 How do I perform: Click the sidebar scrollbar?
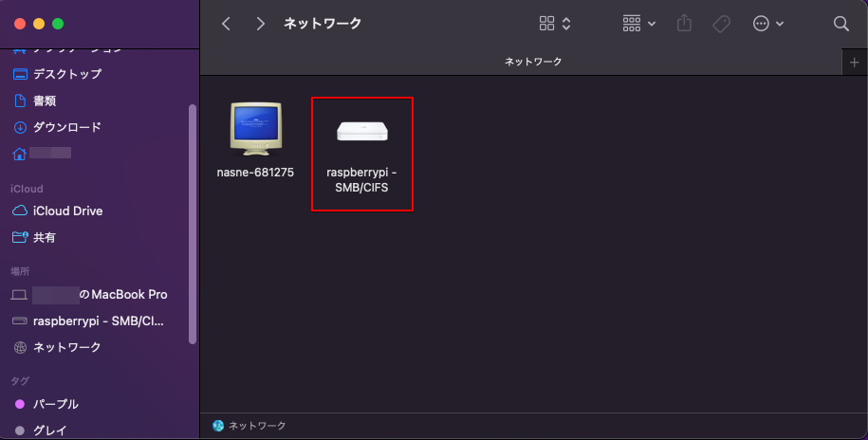[192, 224]
